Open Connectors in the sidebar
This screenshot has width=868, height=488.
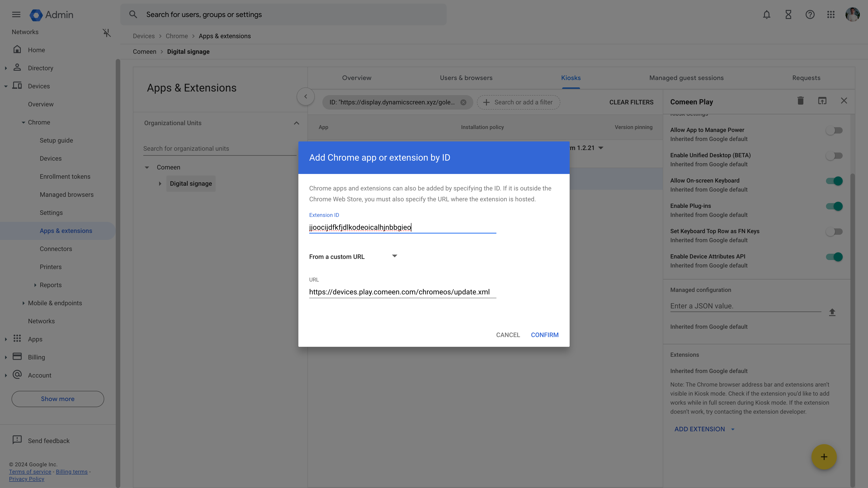pyautogui.click(x=56, y=249)
